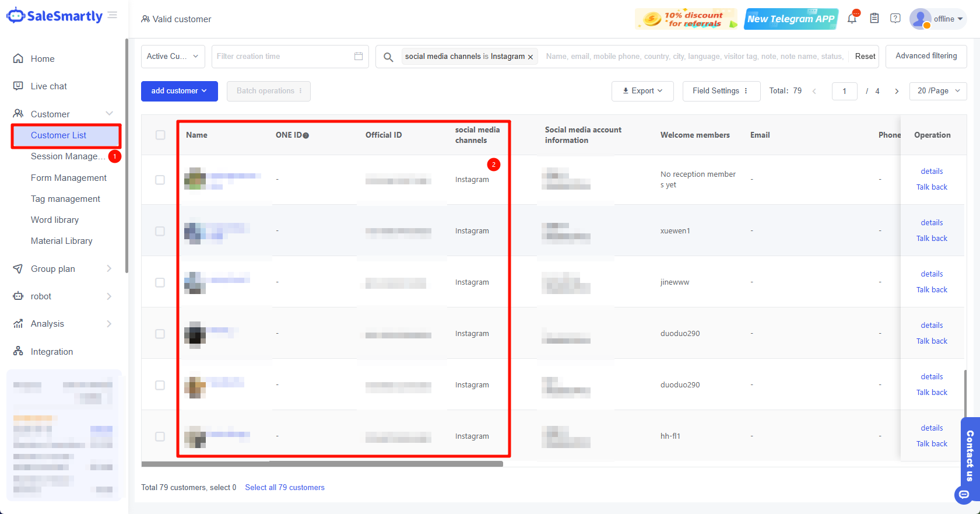
Task: Open the clipboard task icon in header
Action: [x=874, y=19]
